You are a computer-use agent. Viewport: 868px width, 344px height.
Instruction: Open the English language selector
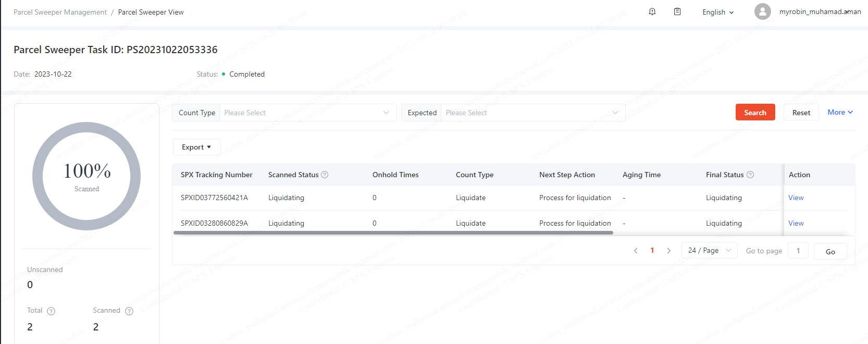[x=717, y=12]
